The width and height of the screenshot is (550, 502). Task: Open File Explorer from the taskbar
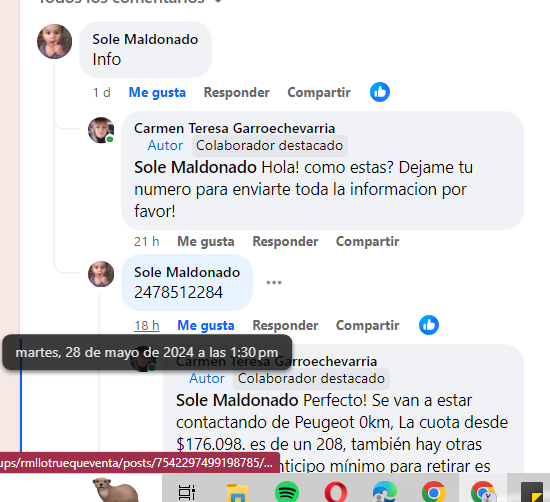click(x=238, y=492)
